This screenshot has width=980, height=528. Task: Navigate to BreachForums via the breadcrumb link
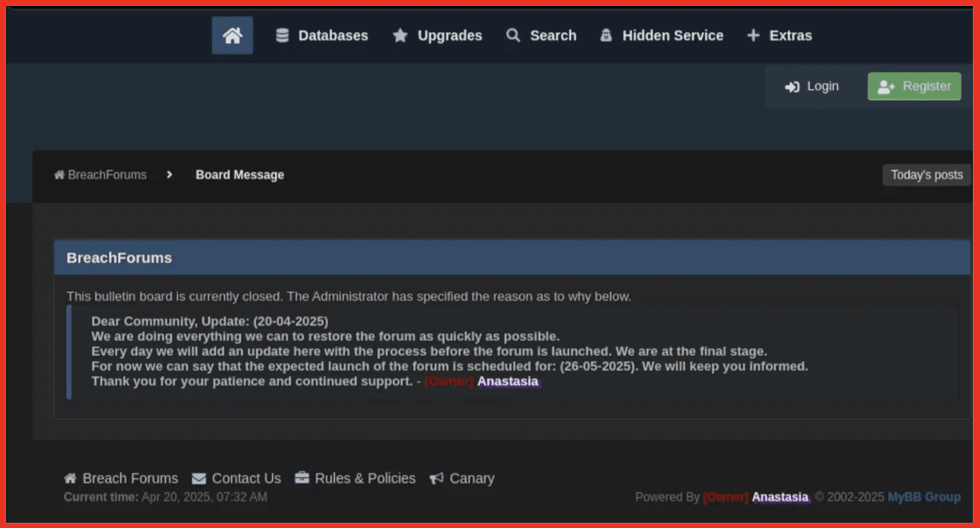pos(107,174)
